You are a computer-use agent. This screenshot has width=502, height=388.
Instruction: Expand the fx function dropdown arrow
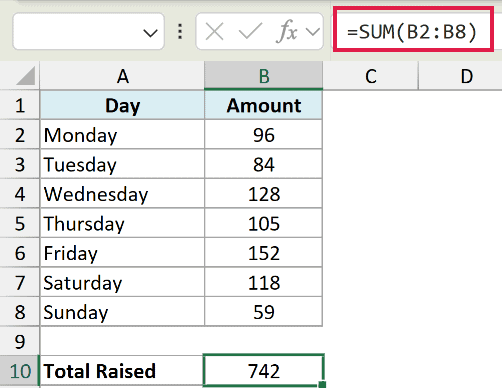[x=313, y=32]
